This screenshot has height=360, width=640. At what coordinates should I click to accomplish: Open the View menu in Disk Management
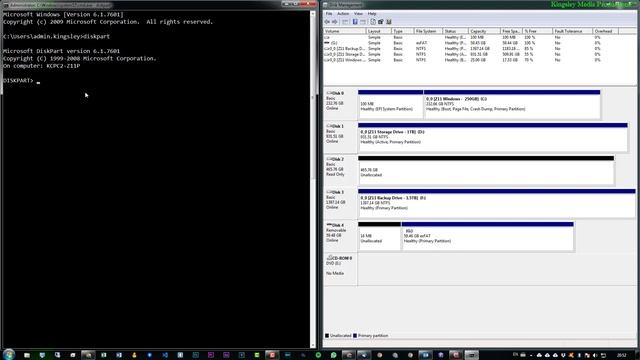[358, 13]
